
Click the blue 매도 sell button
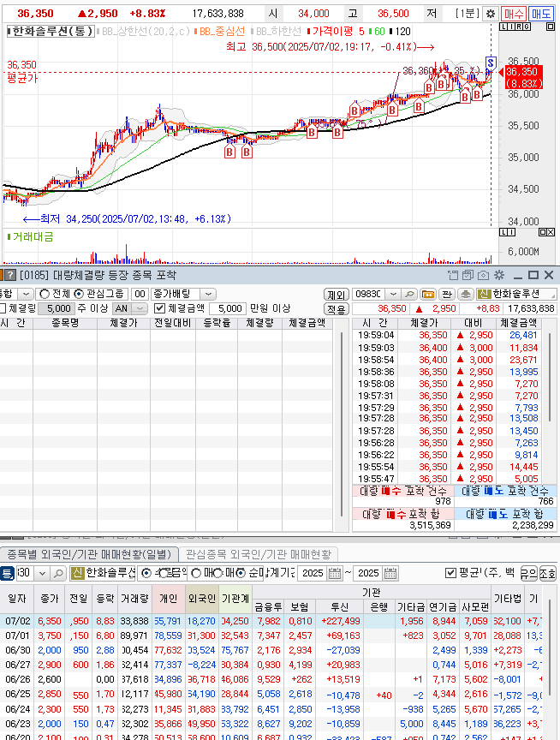[x=540, y=14]
